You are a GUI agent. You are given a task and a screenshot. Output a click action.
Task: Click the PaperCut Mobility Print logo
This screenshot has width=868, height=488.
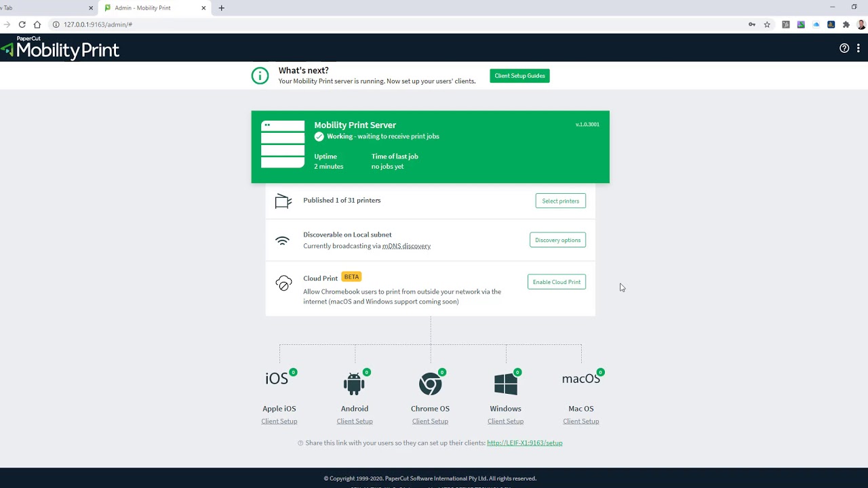tap(60, 47)
